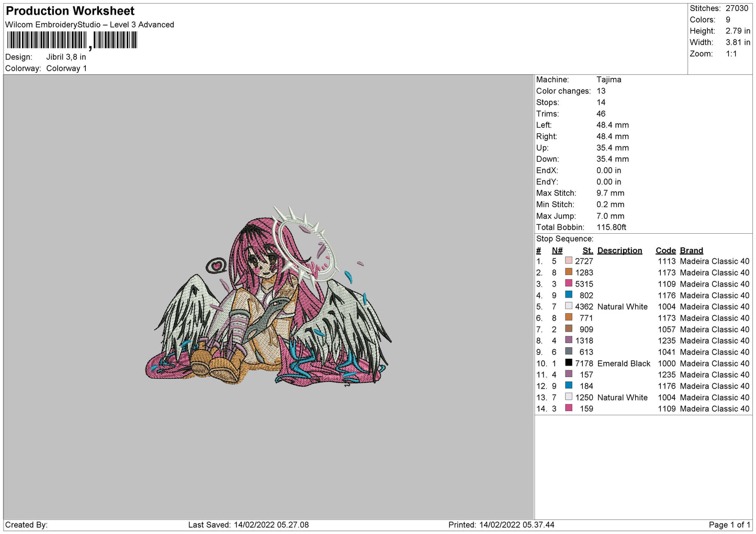The image size is (756, 534).
Task: Click the St. column header
Action: pyautogui.click(x=588, y=251)
